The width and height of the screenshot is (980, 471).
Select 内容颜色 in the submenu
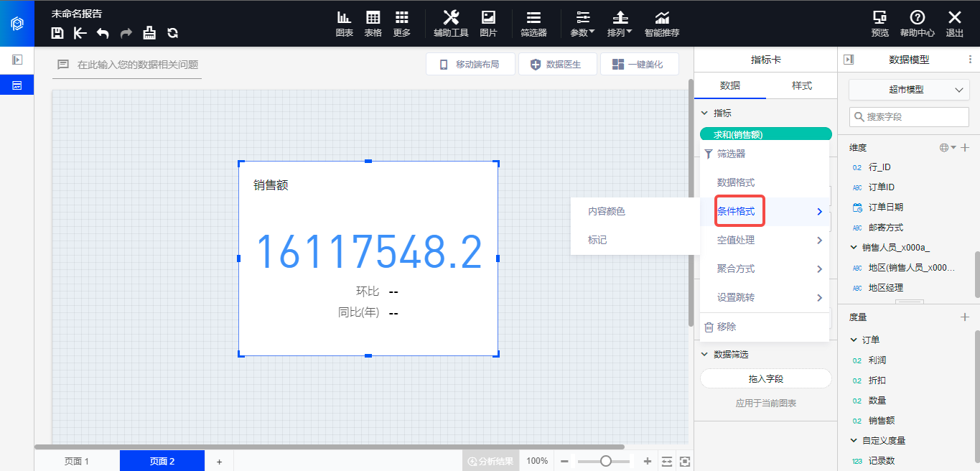click(635, 211)
